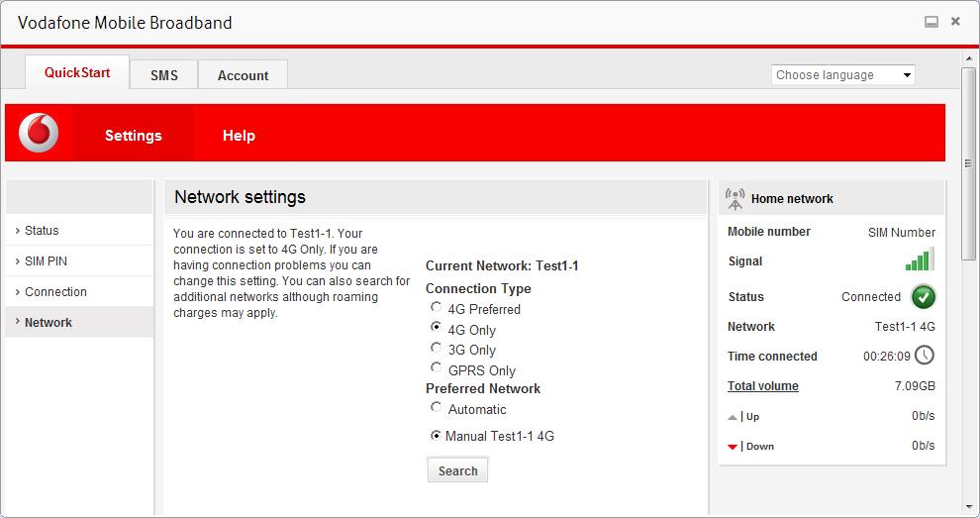The height and width of the screenshot is (518, 980).
Task: Switch to the Account tab
Action: coord(244,75)
